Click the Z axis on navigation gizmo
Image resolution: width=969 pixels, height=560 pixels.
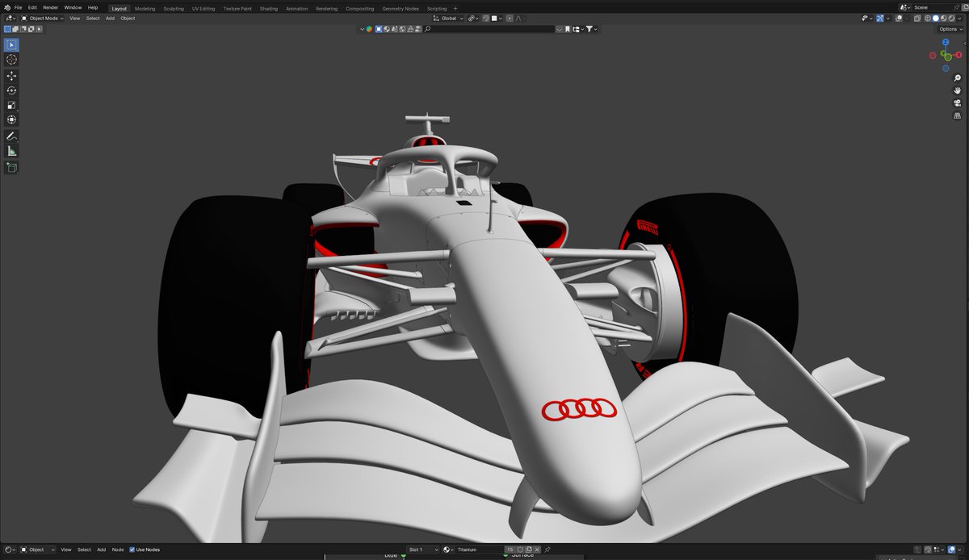click(946, 43)
